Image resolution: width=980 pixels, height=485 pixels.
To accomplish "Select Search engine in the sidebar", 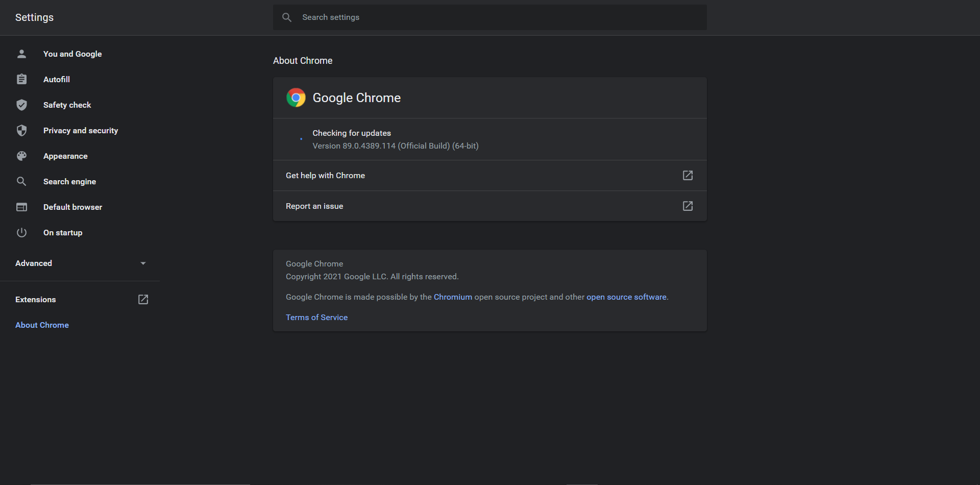I will [69, 182].
